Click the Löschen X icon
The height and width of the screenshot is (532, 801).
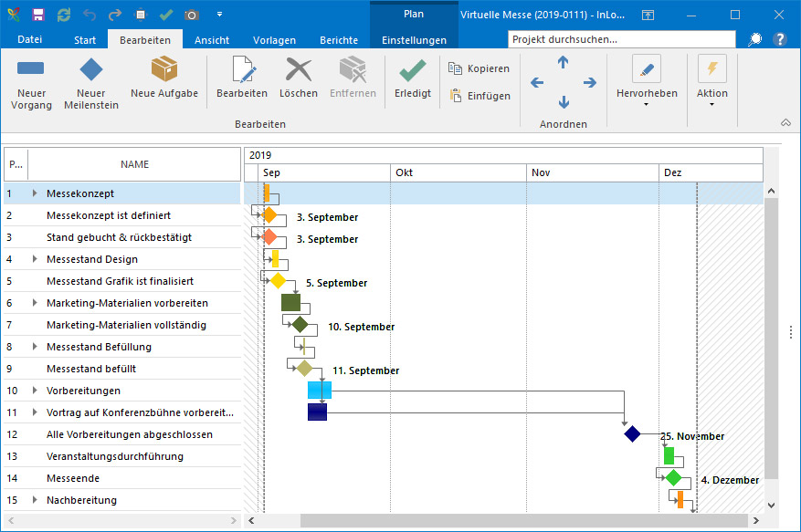299,69
